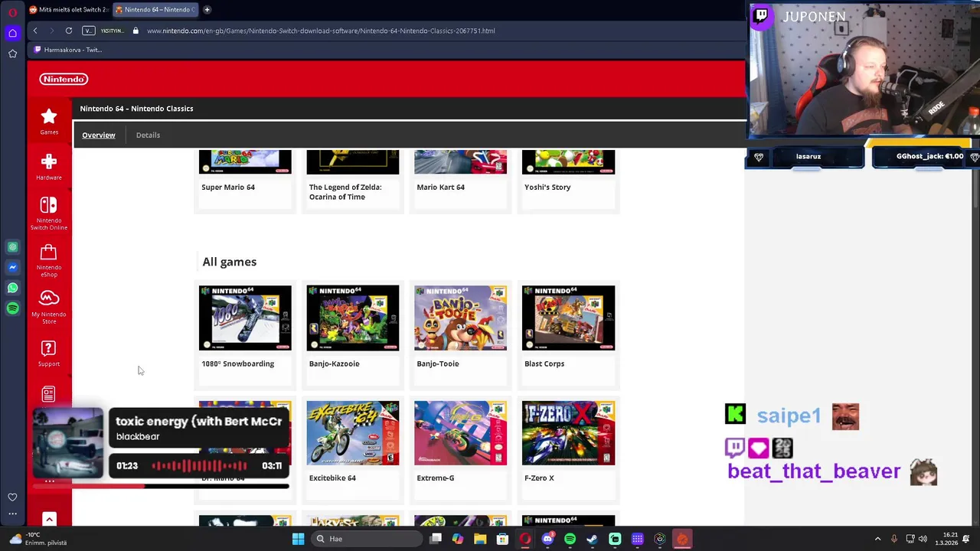Open the Super Mario 64 game link
Image resolution: width=980 pixels, height=551 pixels.
[228, 187]
